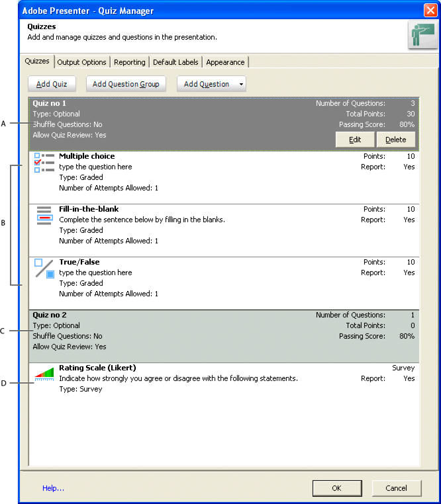
Task: Click the True/False question icon
Action: [x=44, y=268]
